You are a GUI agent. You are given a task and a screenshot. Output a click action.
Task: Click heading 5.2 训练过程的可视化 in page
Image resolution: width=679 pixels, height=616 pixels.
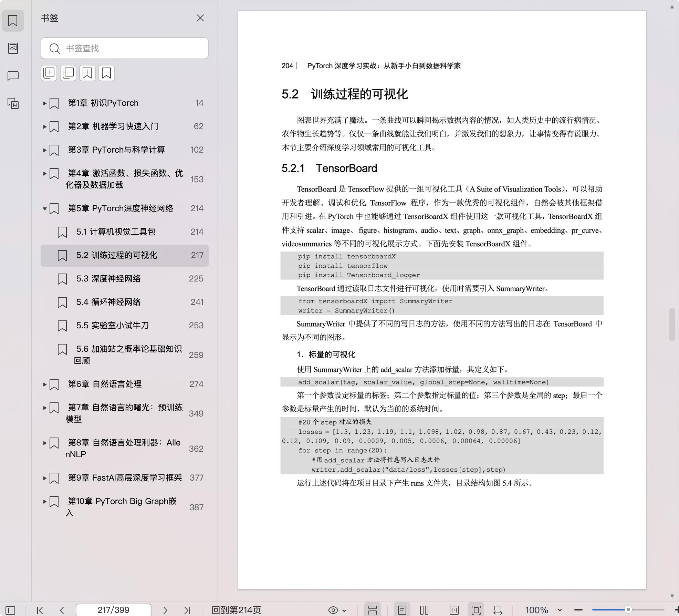tap(345, 94)
